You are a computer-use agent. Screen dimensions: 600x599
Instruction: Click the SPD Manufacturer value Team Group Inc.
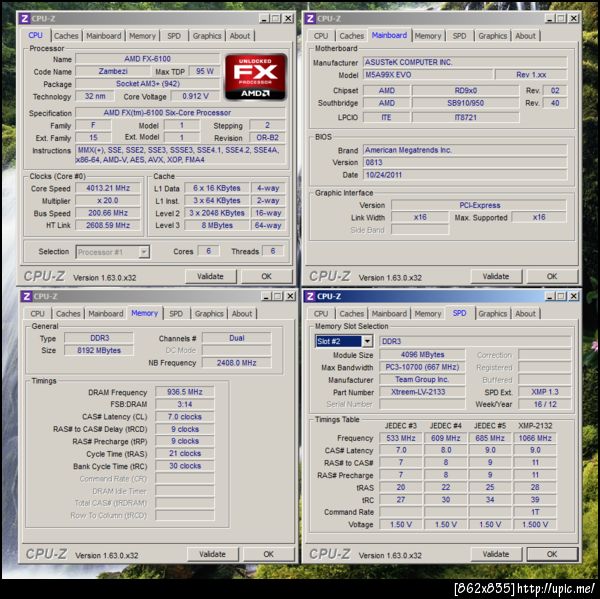click(422, 380)
